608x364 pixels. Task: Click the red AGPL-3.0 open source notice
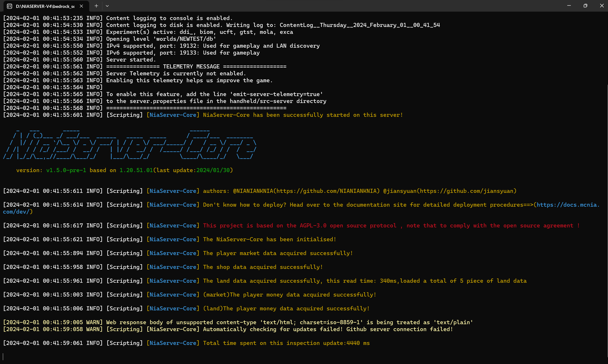point(391,226)
